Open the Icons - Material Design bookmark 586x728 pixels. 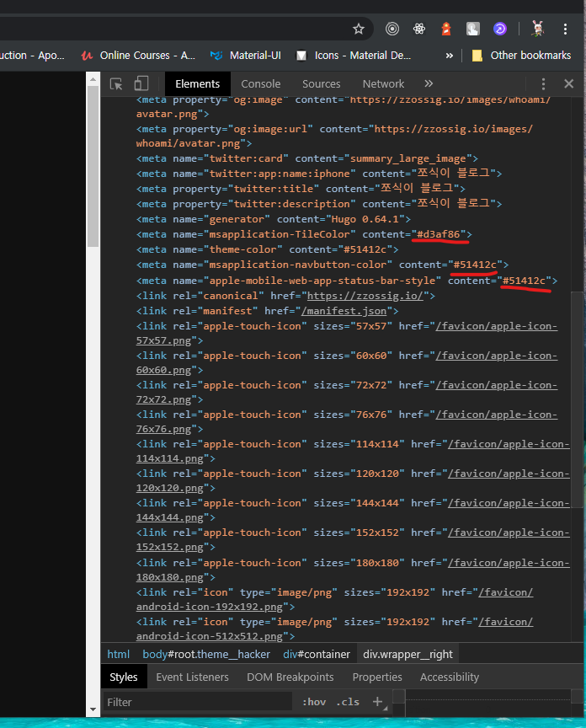[x=354, y=56]
